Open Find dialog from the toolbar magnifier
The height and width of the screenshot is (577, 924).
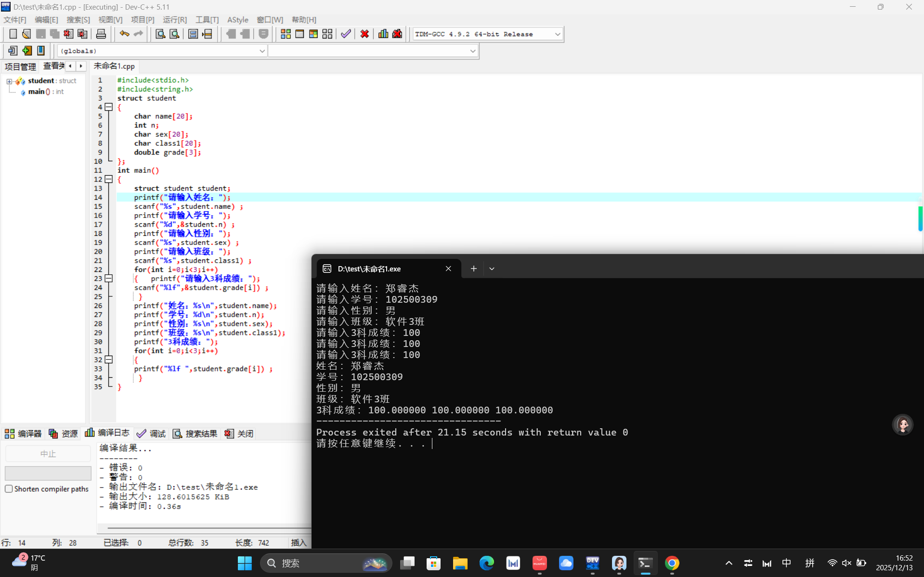point(160,34)
